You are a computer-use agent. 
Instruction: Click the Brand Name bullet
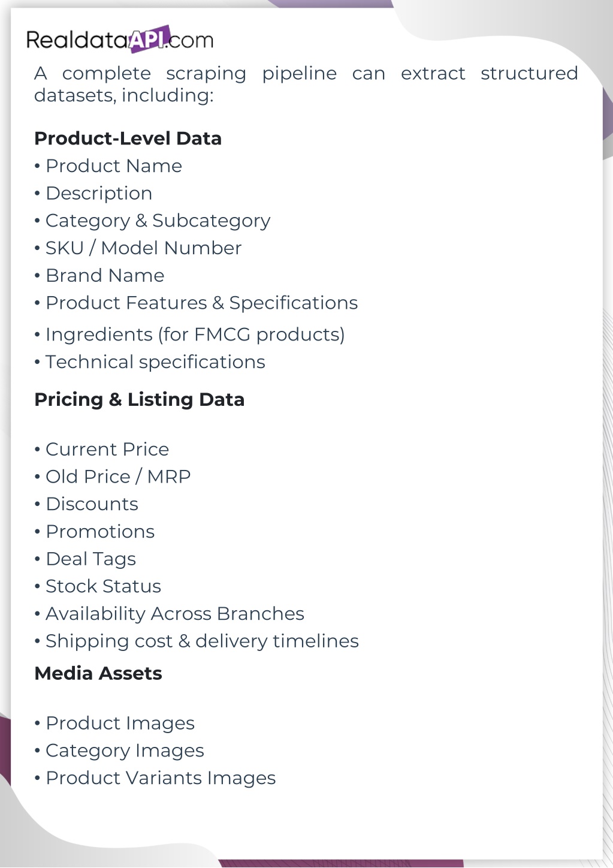coord(105,276)
